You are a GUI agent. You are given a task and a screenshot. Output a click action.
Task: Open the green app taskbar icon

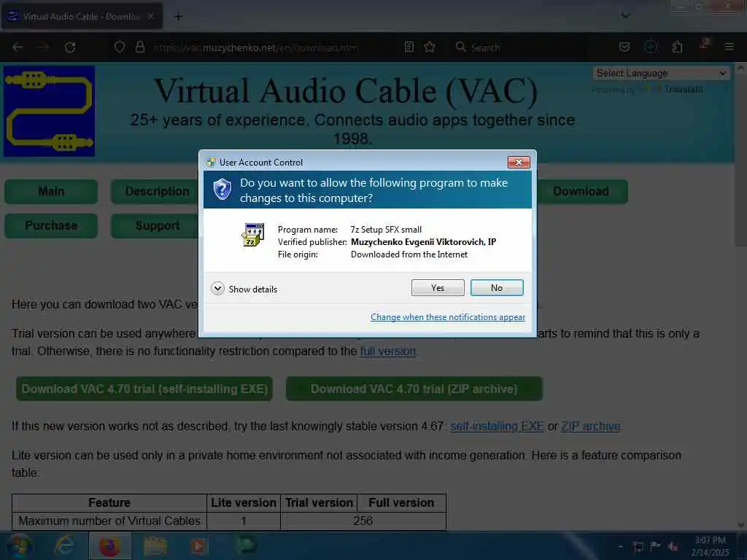coord(245,545)
